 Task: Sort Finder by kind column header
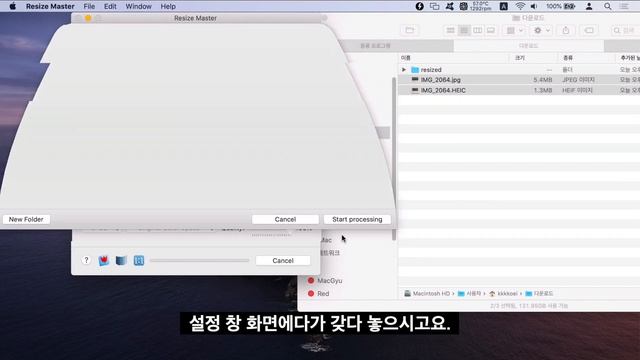(586, 58)
